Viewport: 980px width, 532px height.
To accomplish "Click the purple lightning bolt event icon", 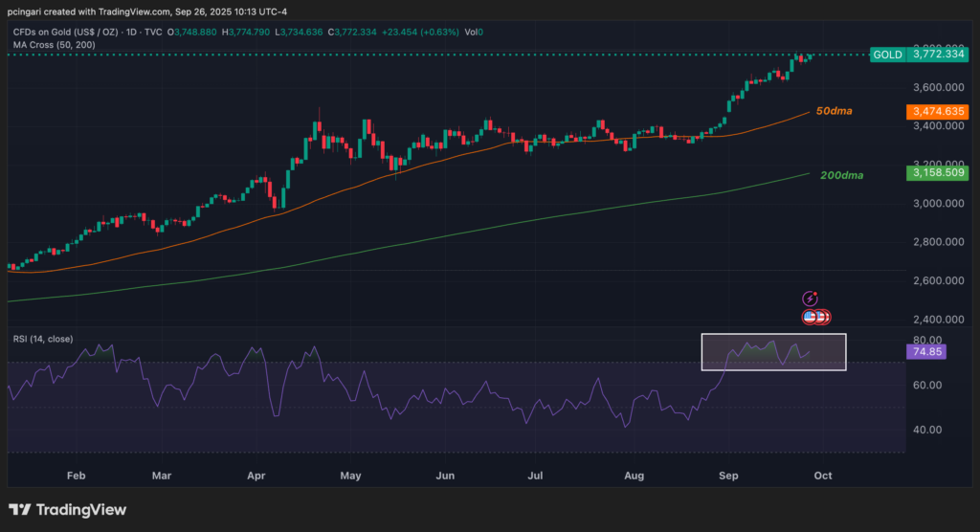I will click(x=811, y=299).
